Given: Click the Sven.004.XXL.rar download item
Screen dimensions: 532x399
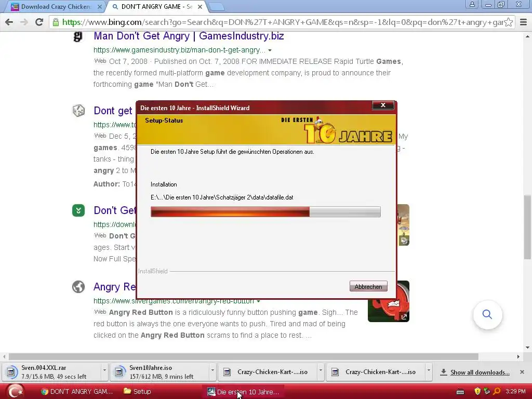Looking at the screenshot, I should (x=51, y=372).
